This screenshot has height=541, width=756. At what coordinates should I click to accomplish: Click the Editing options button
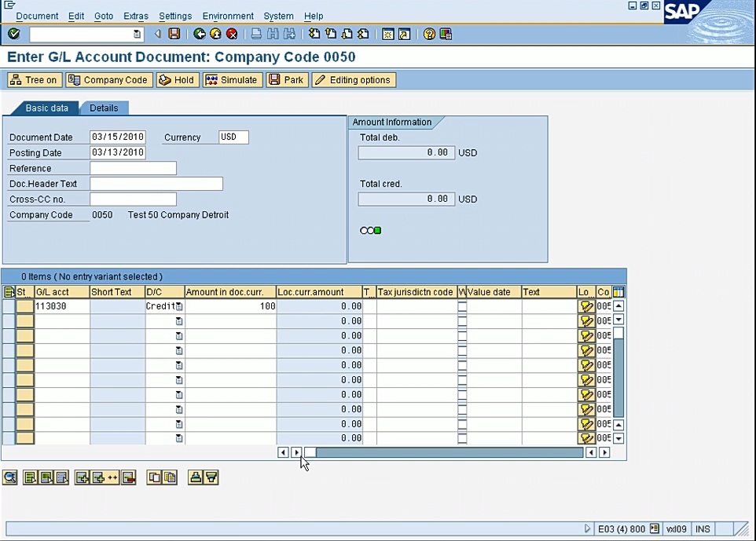tap(354, 80)
